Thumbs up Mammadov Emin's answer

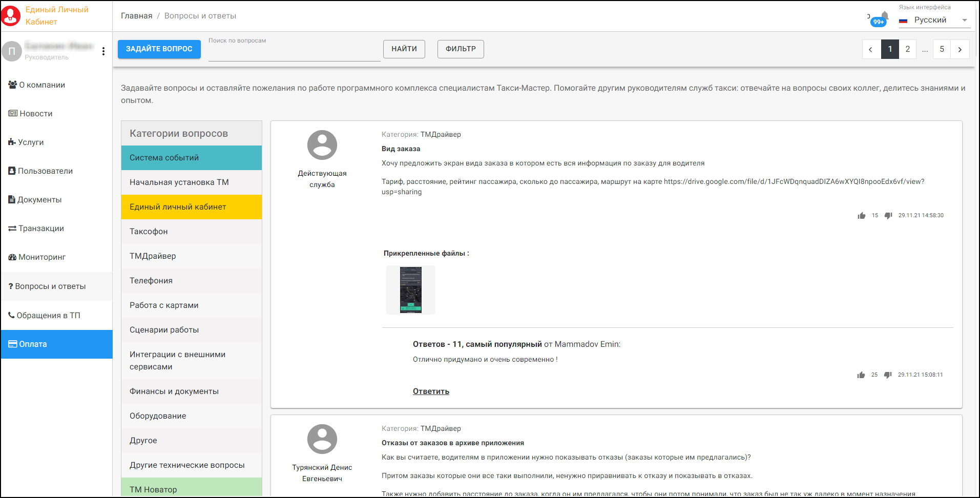pos(861,375)
